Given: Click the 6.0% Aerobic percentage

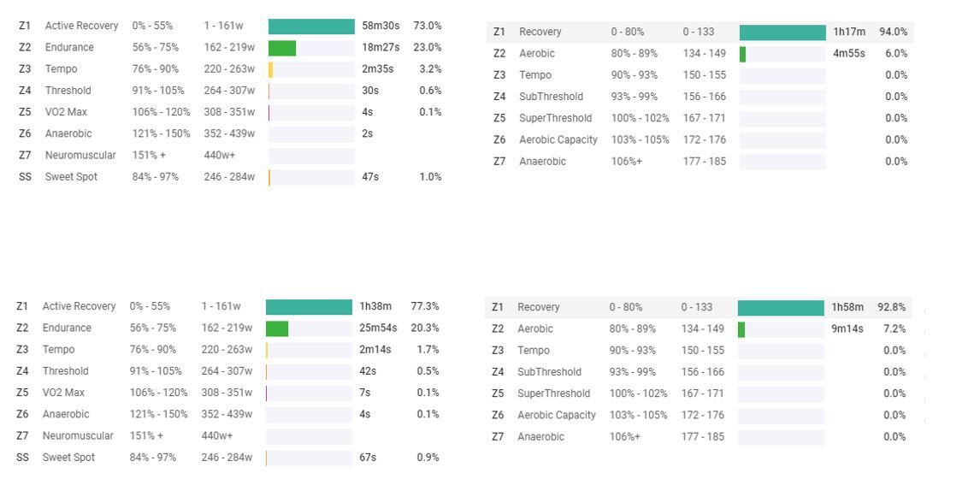Looking at the screenshot, I should (x=895, y=54).
